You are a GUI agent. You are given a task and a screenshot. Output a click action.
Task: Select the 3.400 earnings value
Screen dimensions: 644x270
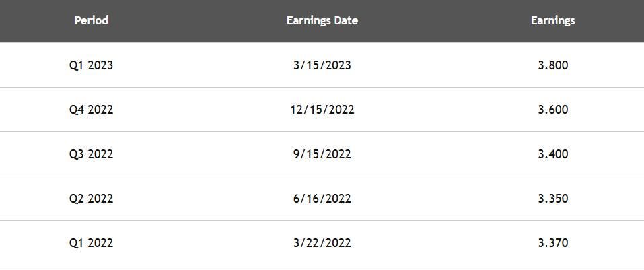click(552, 154)
